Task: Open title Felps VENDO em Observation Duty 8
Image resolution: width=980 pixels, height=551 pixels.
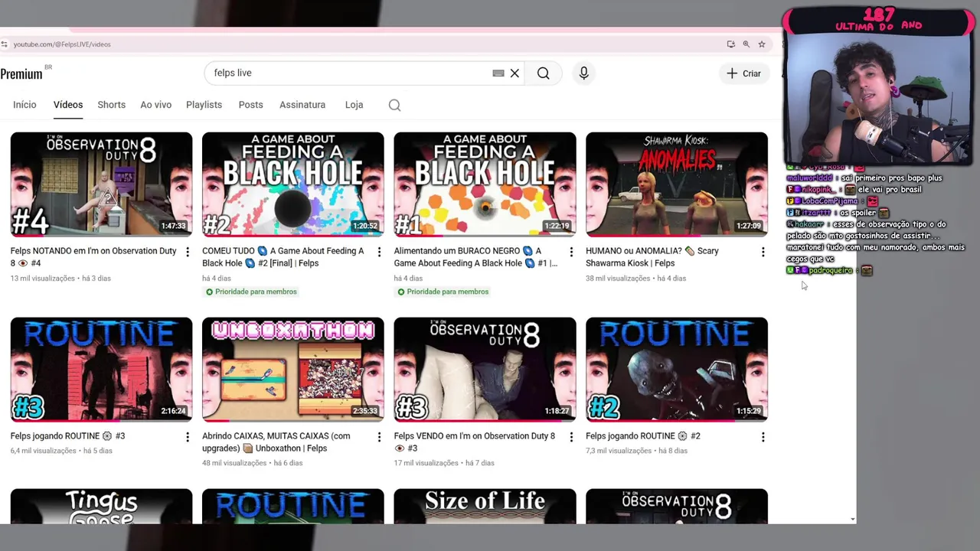Action: pos(475,442)
